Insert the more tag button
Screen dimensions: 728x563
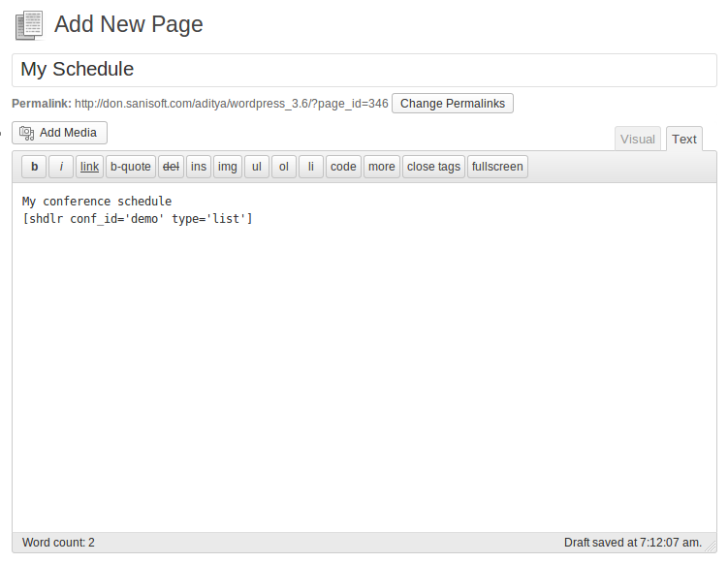click(382, 167)
